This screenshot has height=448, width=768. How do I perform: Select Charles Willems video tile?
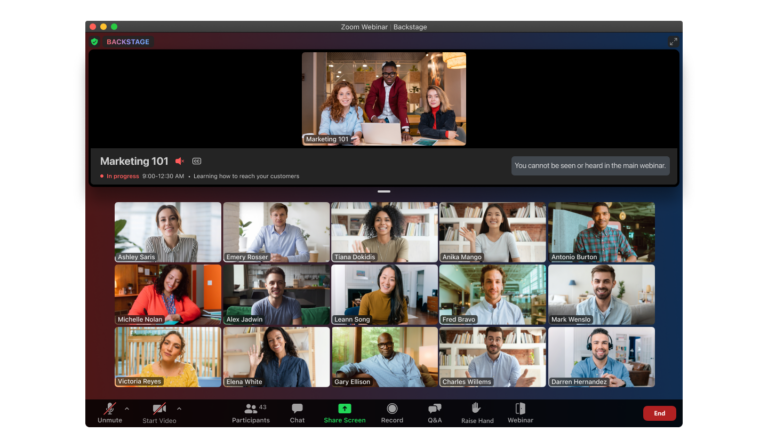(493, 357)
